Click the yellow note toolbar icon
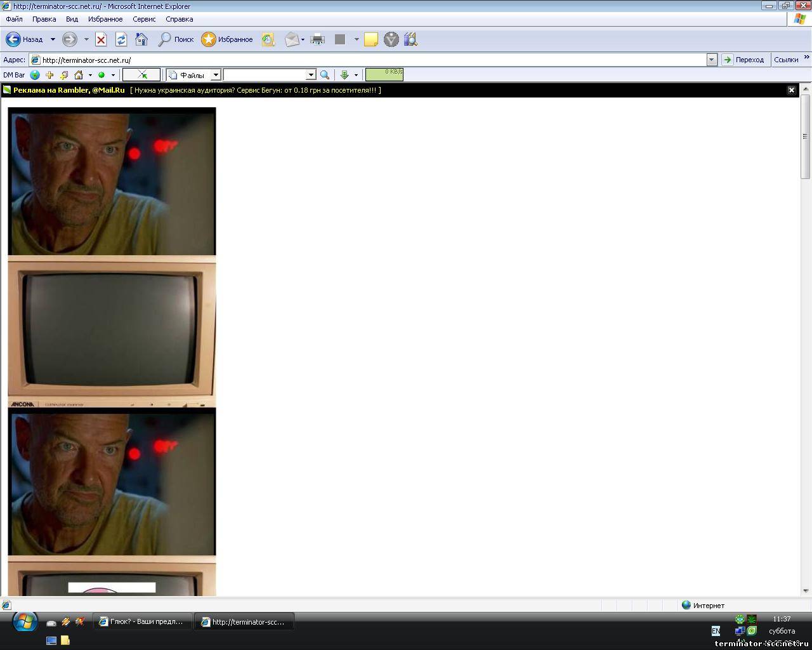The width and height of the screenshot is (812, 650). (x=371, y=39)
